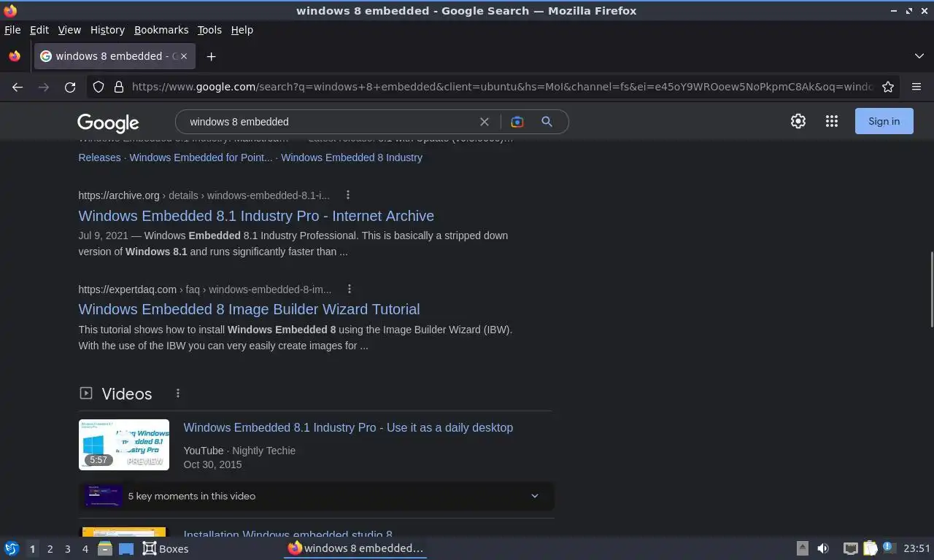Viewport: 934px width, 560px height.
Task: Open the network tray icon
Action: [850, 548]
